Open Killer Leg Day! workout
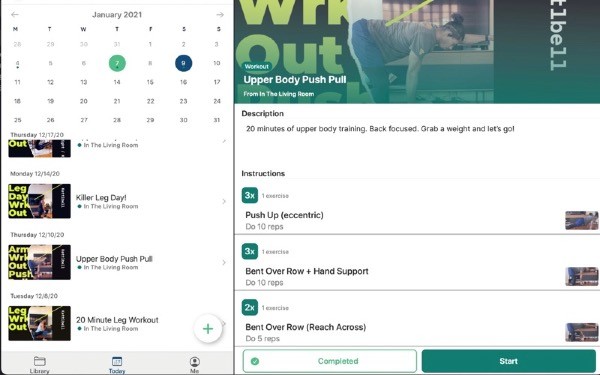Viewport: 600px width, 375px height. tap(117, 201)
